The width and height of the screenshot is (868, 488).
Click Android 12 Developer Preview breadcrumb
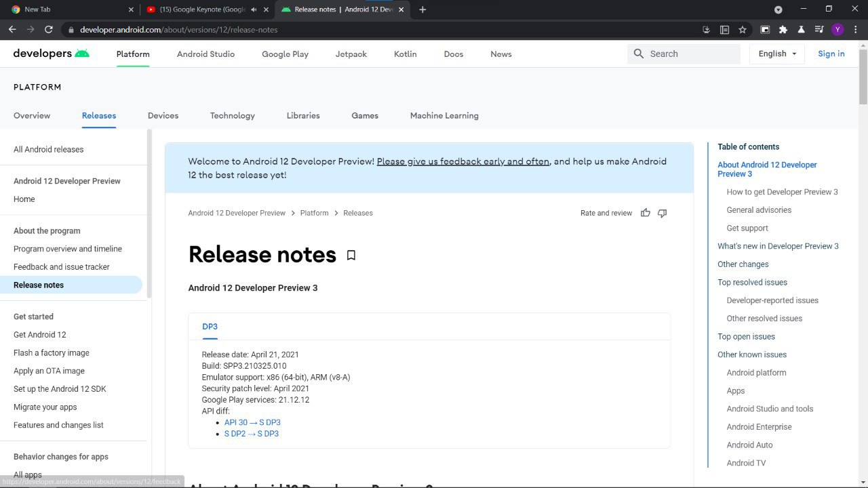(237, 213)
